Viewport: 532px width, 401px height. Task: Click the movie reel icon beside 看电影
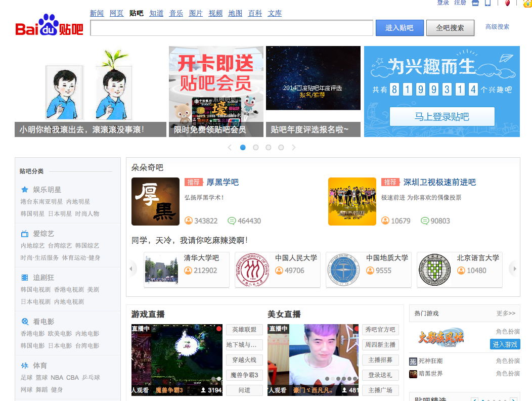pos(25,322)
